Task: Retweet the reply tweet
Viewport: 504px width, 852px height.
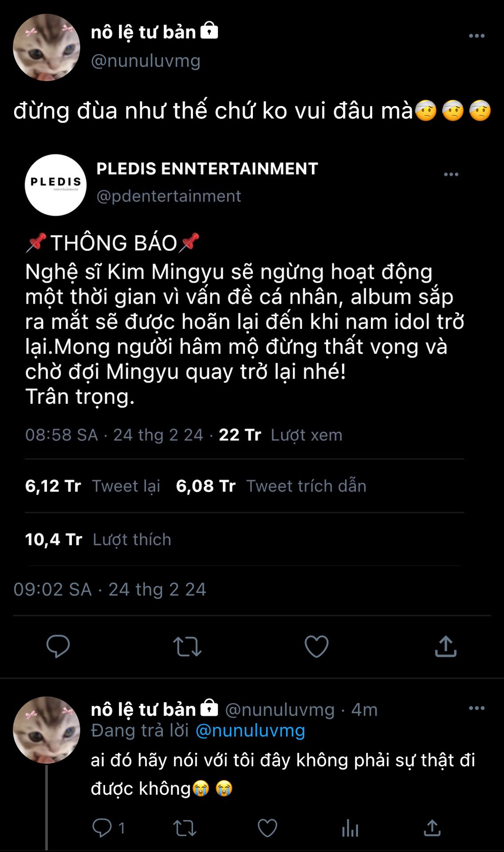Action: [185, 828]
